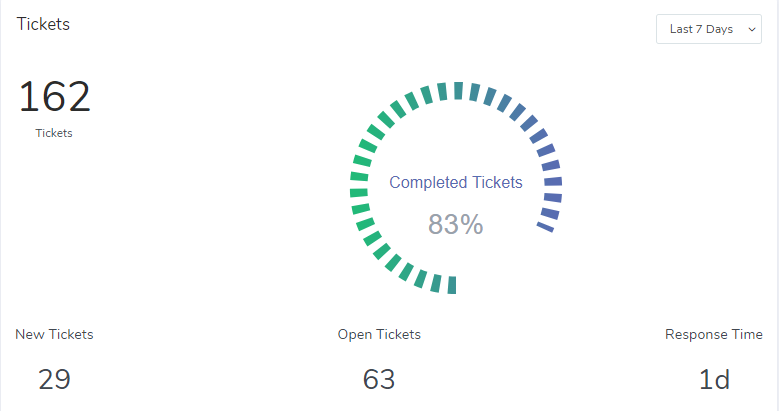
Task: Click the 83% completion value
Action: pos(455,225)
